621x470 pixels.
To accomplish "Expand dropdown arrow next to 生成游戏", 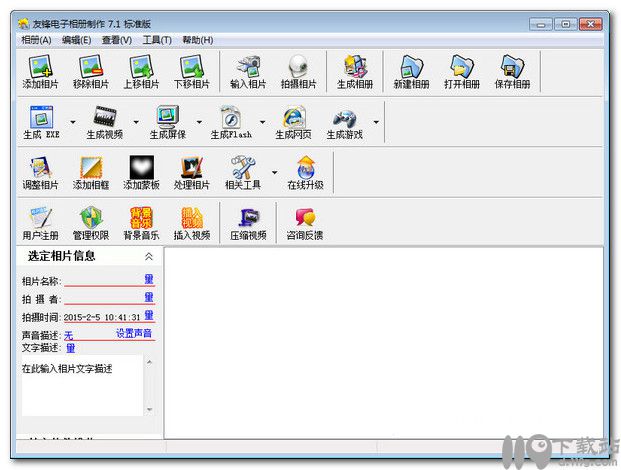I will coord(376,122).
